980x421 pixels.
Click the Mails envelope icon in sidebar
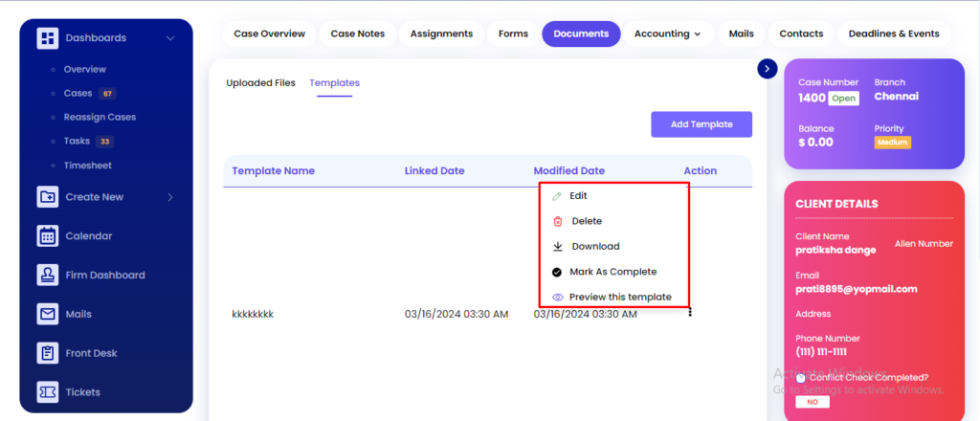[x=48, y=314]
